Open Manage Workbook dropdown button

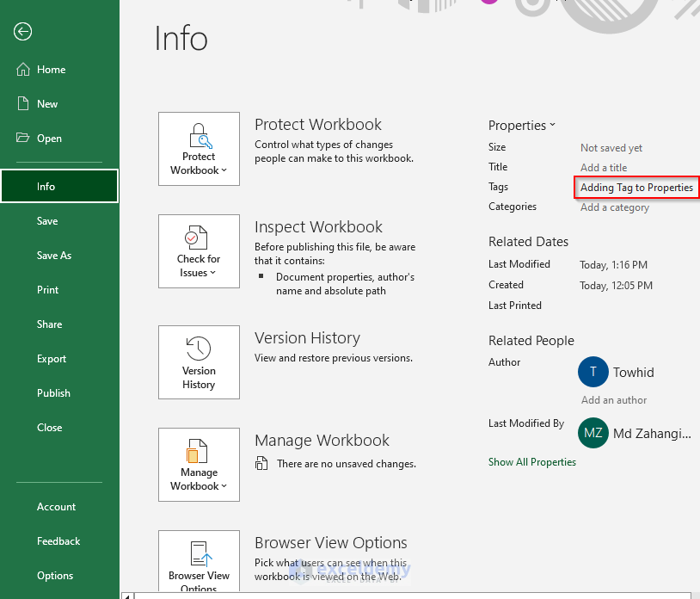pos(200,465)
